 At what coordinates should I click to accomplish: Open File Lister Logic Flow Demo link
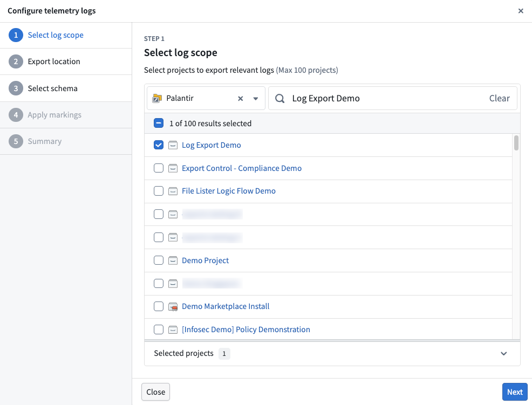coord(229,191)
